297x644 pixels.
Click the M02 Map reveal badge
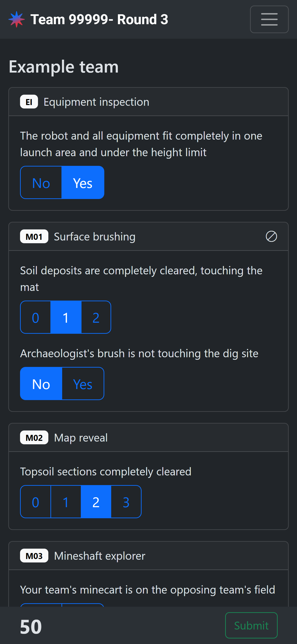coord(34,437)
